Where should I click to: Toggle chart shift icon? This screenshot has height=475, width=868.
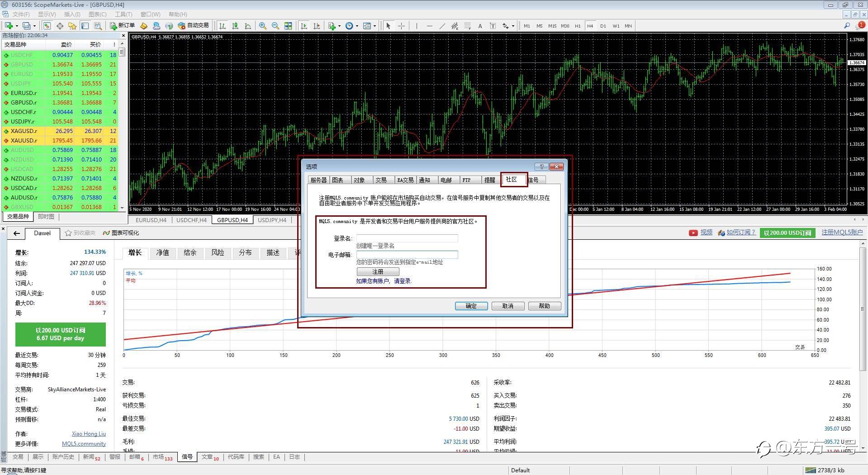click(317, 26)
